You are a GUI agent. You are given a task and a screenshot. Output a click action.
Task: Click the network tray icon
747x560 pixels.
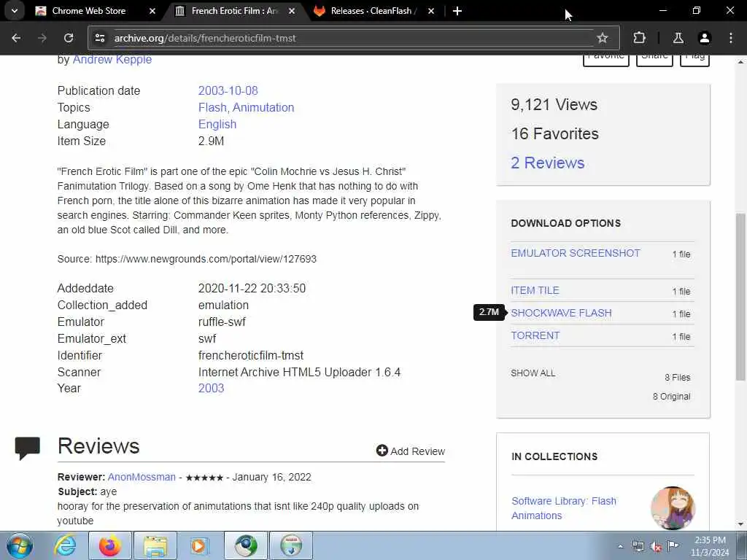[x=638, y=547]
